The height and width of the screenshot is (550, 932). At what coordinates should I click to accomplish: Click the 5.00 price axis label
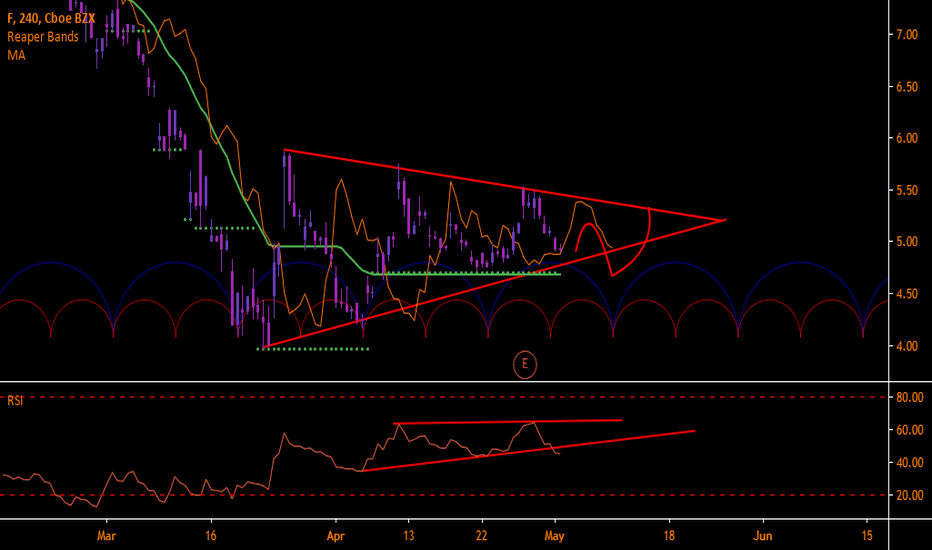tap(907, 241)
